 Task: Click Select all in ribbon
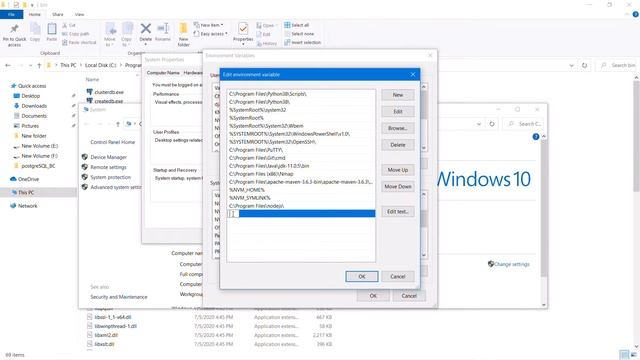point(297,25)
